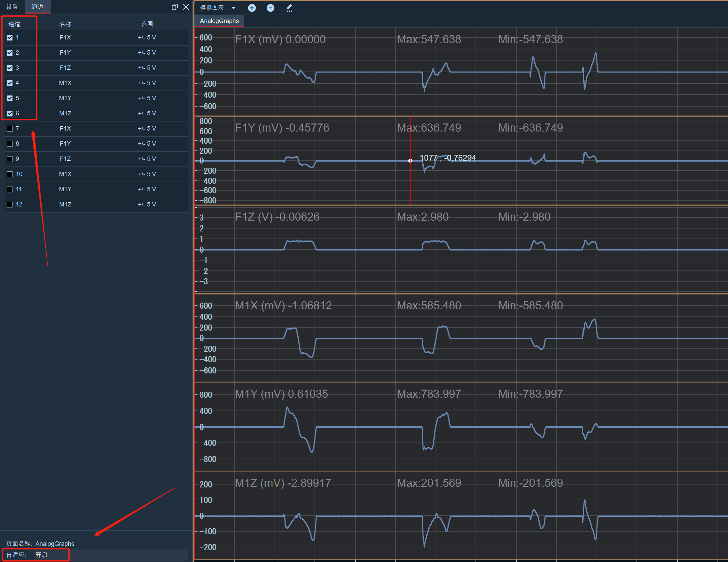Click the float/undock panel icon
This screenshot has height=562, width=728.
(174, 7)
